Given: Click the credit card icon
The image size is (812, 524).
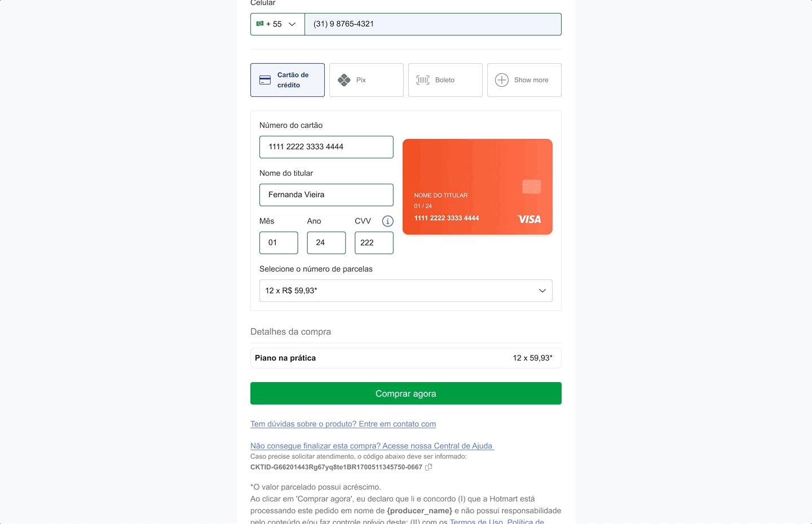Looking at the screenshot, I should tap(265, 80).
